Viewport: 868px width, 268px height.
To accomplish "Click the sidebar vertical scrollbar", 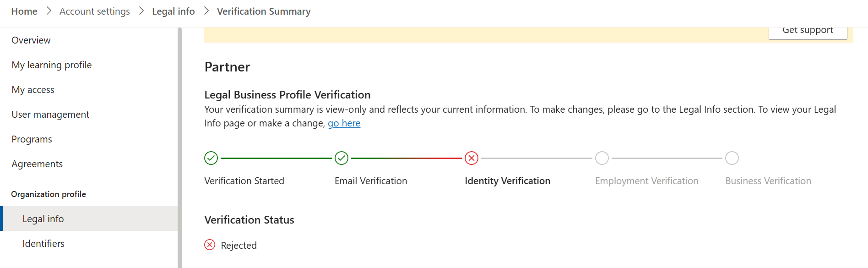I will (179, 148).
